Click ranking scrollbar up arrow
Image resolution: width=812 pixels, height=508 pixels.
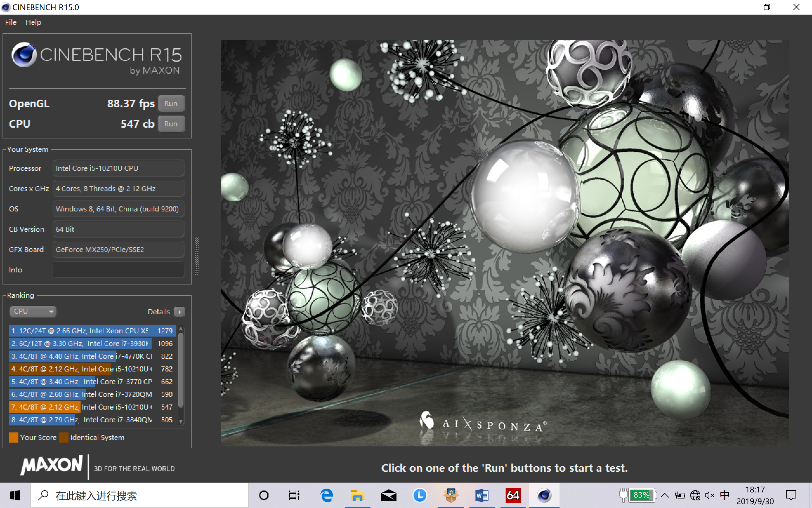[181, 328]
